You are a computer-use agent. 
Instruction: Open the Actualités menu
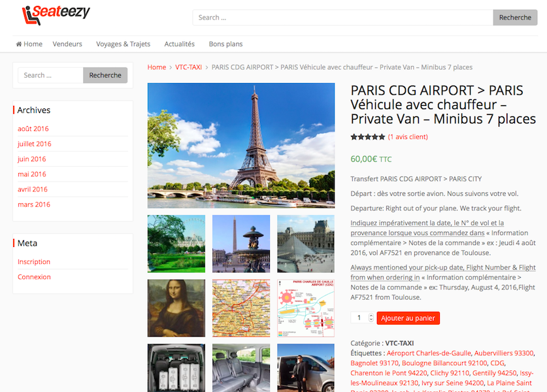tap(179, 44)
